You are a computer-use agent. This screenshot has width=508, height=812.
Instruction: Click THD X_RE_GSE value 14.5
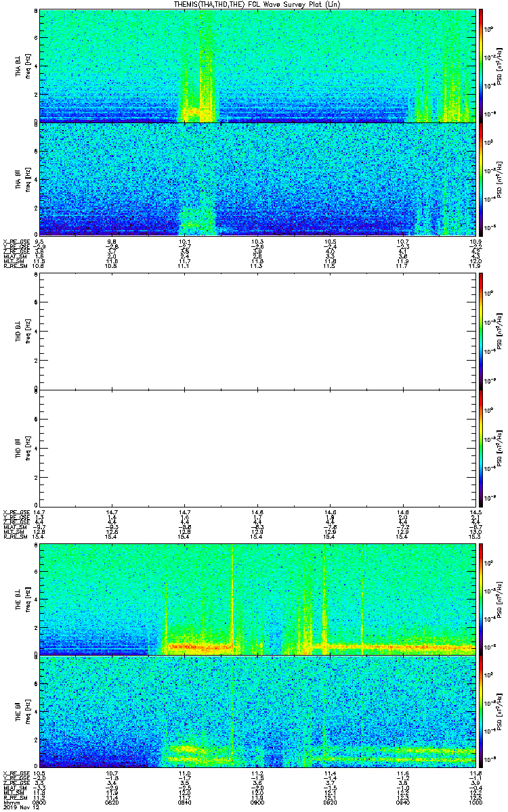(475, 511)
